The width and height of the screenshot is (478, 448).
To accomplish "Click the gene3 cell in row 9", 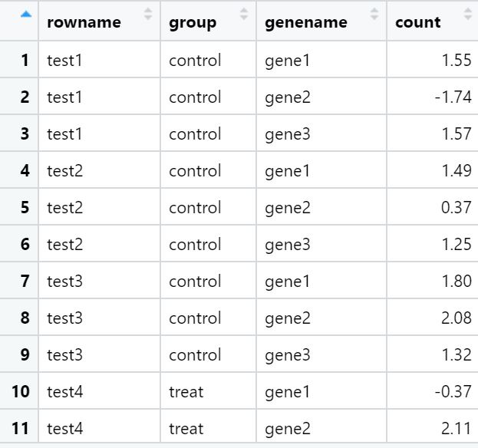I will 288,354.
